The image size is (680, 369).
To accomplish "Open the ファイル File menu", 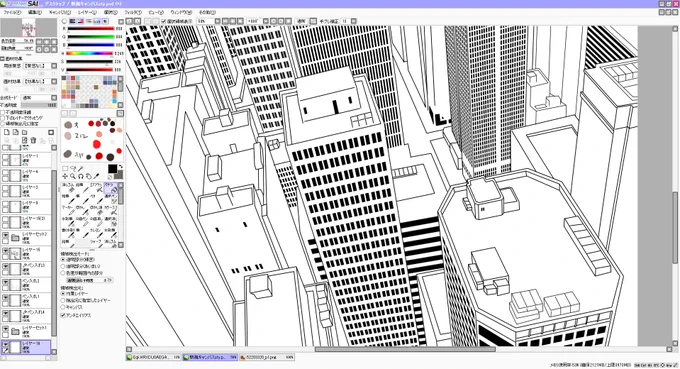I will (12, 13).
